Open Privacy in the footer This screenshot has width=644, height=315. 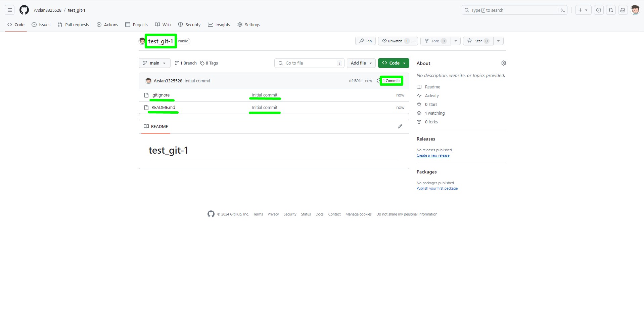(x=273, y=214)
